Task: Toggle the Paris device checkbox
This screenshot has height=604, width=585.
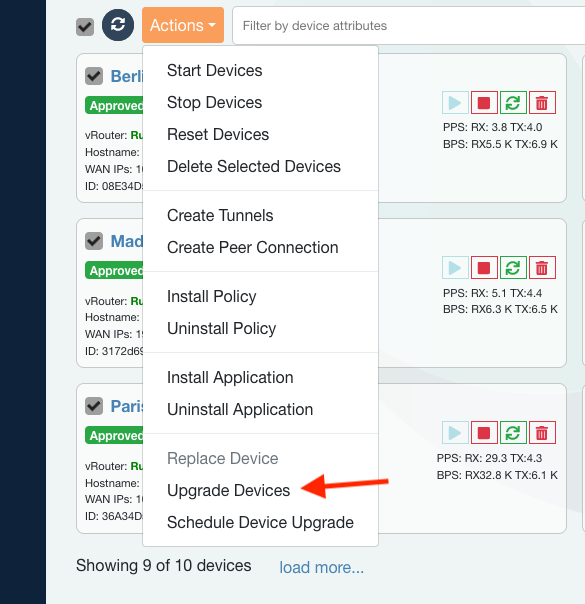Action: (94, 406)
